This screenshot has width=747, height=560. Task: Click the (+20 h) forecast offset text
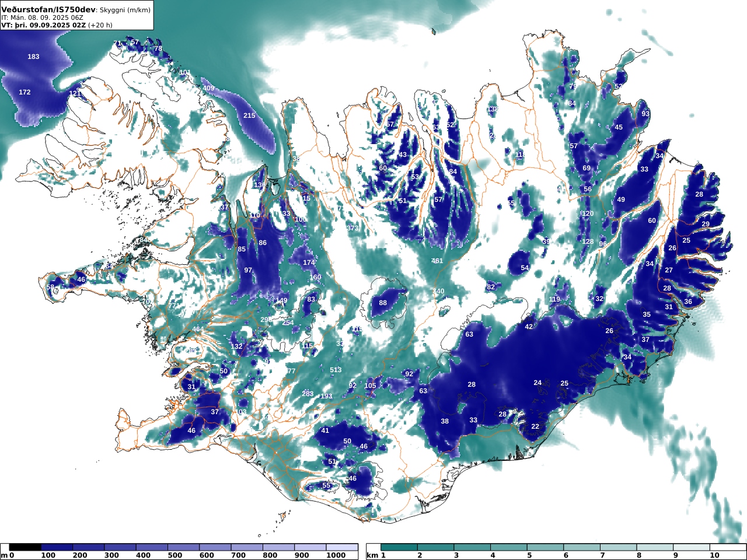tap(100, 25)
